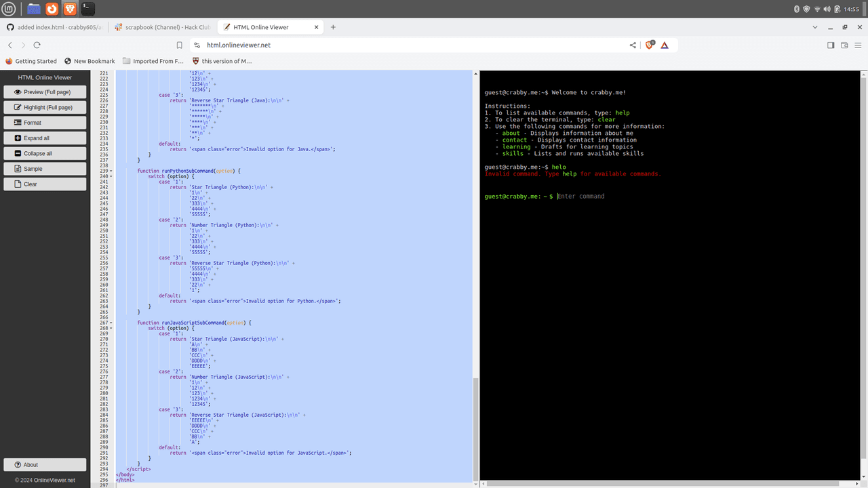Click the Brave Shields lion icon
868x488 pixels.
point(649,45)
